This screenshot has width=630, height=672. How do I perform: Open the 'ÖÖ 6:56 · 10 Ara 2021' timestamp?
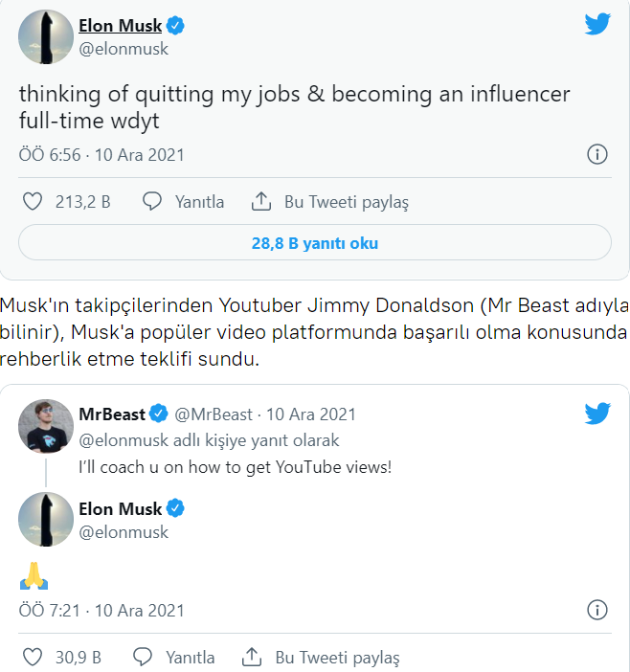click(x=101, y=154)
